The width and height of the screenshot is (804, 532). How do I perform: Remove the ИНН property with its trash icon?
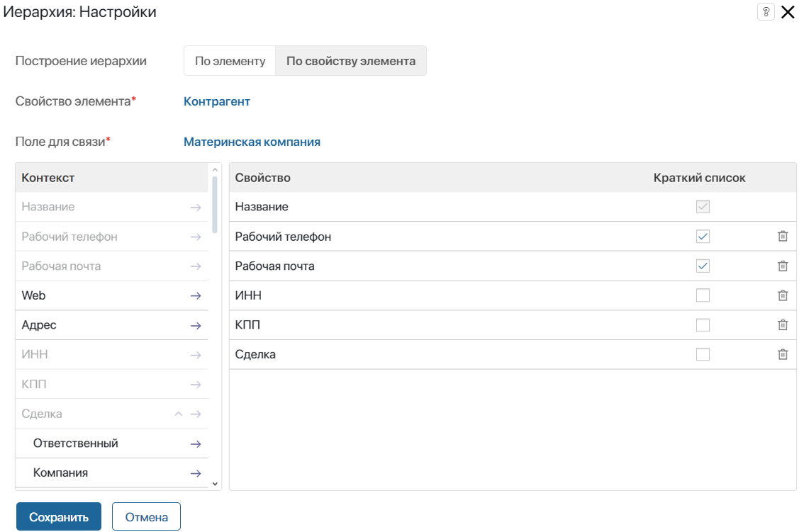783,295
